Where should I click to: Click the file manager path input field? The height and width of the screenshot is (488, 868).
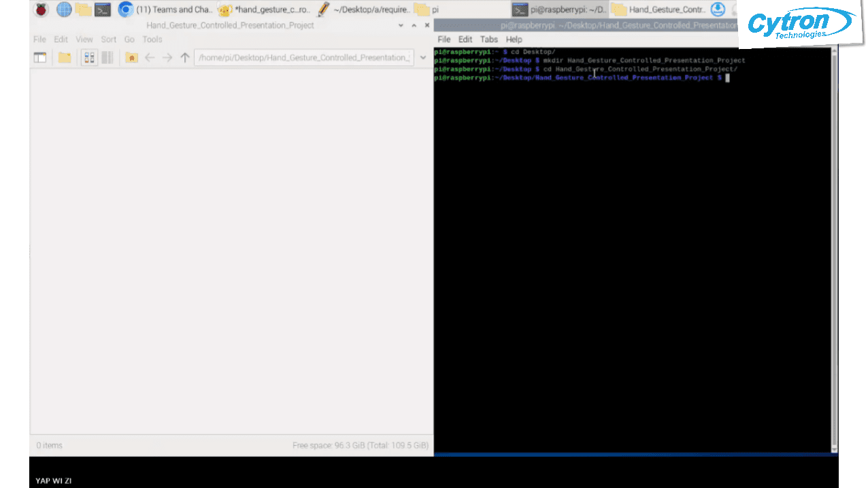[x=303, y=58]
